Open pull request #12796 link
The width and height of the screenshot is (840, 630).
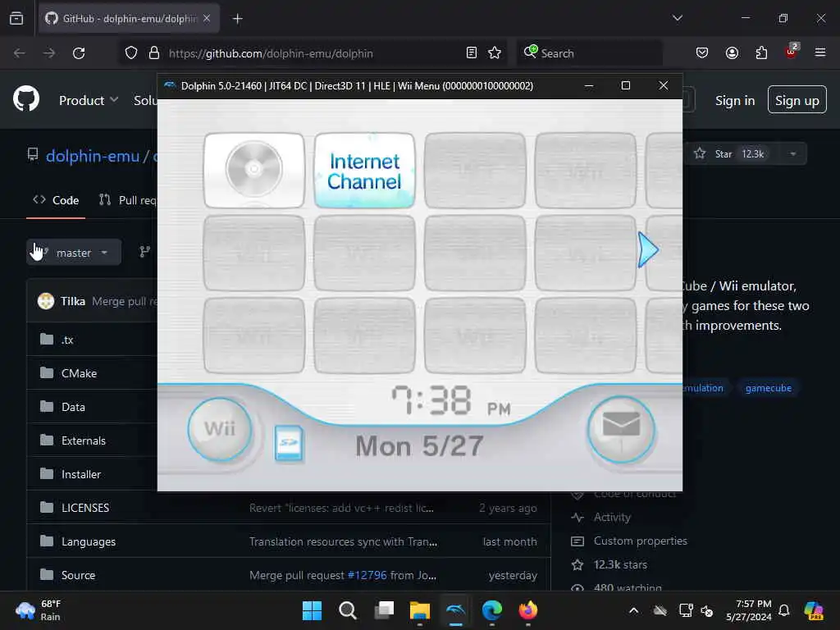coord(367,575)
